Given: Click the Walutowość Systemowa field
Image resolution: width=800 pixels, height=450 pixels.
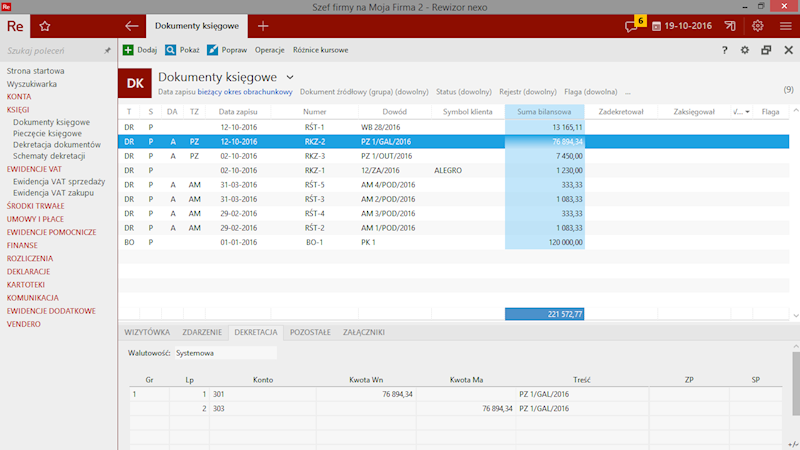Looking at the screenshot, I should pyautogui.click(x=226, y=353).
